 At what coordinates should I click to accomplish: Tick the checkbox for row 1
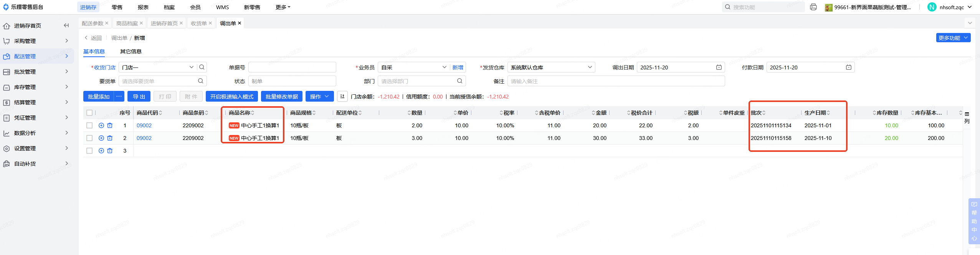point(89,125)
